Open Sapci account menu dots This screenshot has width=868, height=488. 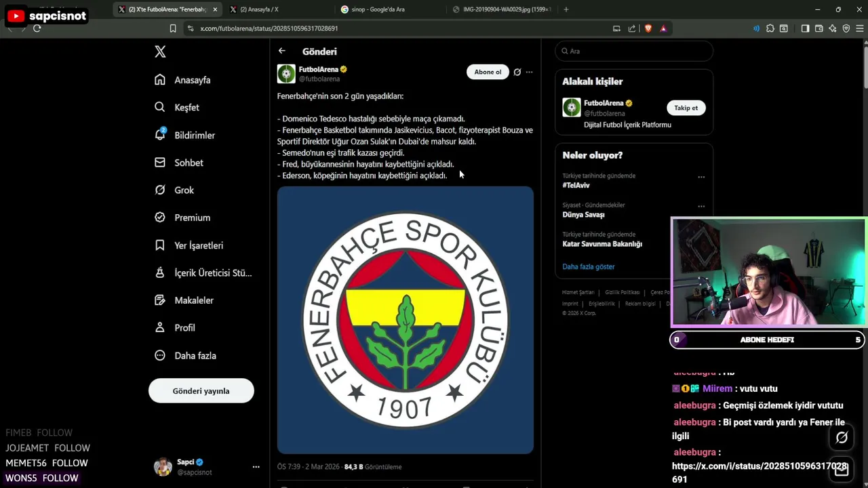tap(256, 467)
